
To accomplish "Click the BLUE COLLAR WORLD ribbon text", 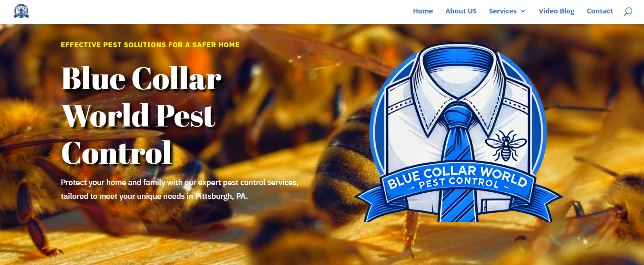I will click(x=457, y=176).
